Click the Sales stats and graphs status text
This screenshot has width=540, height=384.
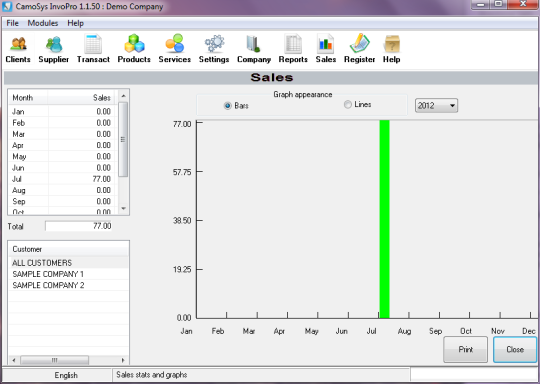pos(152,375)
